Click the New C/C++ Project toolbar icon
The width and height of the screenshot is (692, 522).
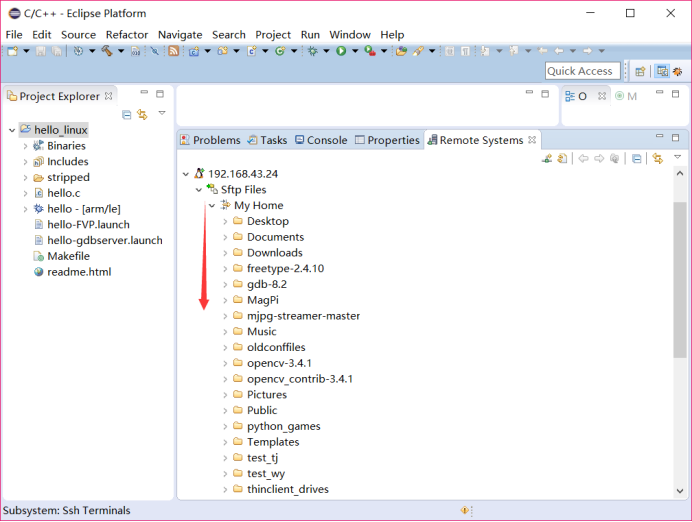tap(194, 51)
